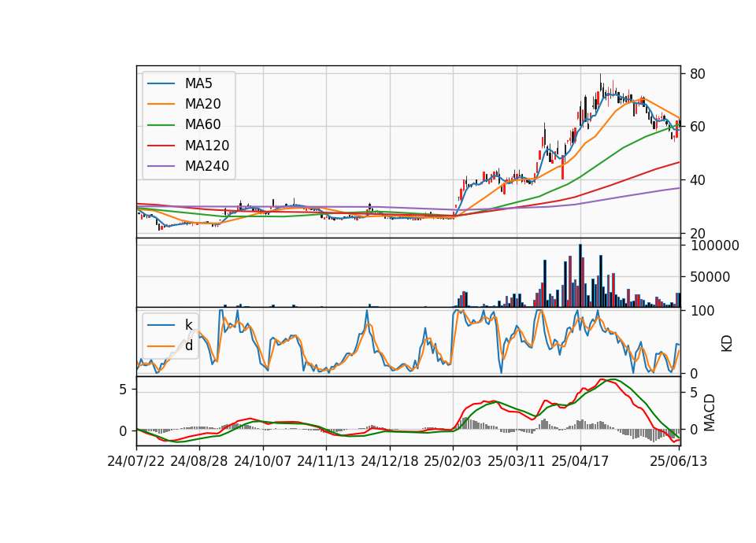Viewport: 756px width, 543px height.
Task: Click the date label 24/11/13
Action: pos(326,461)
